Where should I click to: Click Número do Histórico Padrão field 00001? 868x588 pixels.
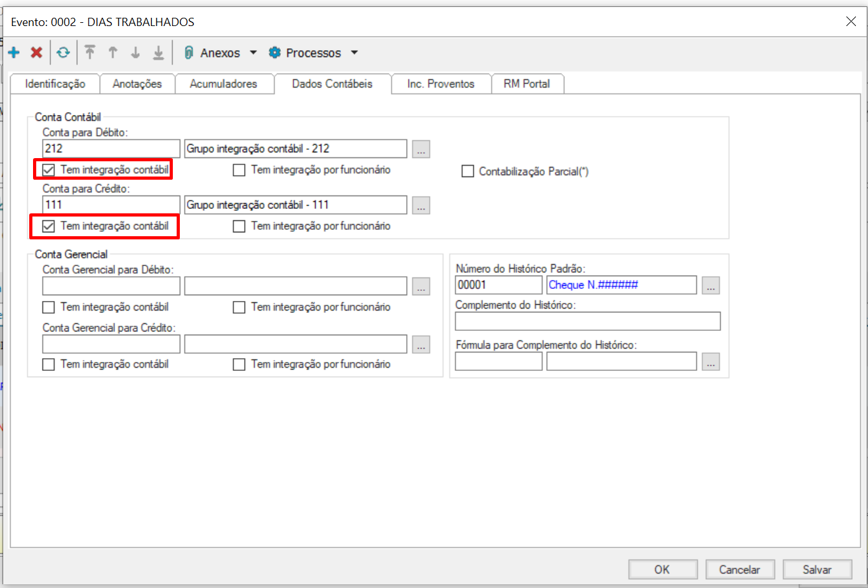(x=499, y=285)
